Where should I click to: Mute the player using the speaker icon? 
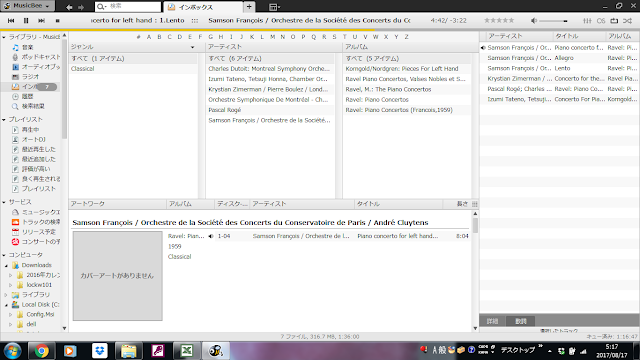coord(533,20)
